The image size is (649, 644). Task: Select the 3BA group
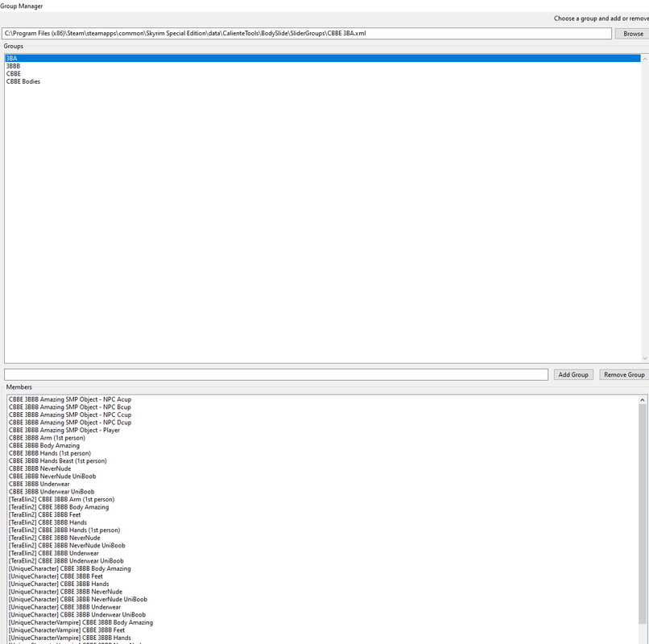[323, 58]
